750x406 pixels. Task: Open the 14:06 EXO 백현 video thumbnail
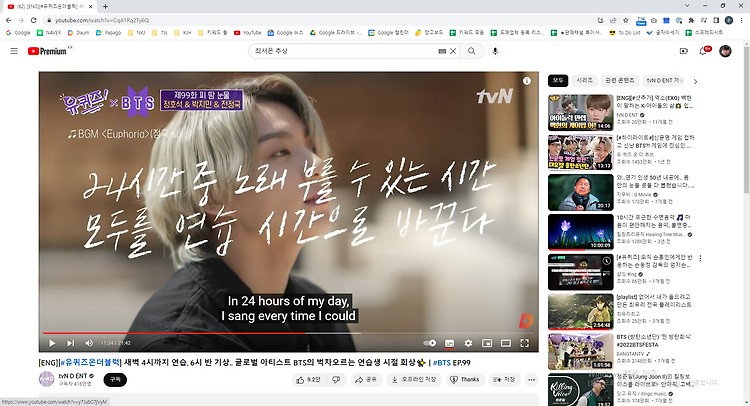pos(581,112)
